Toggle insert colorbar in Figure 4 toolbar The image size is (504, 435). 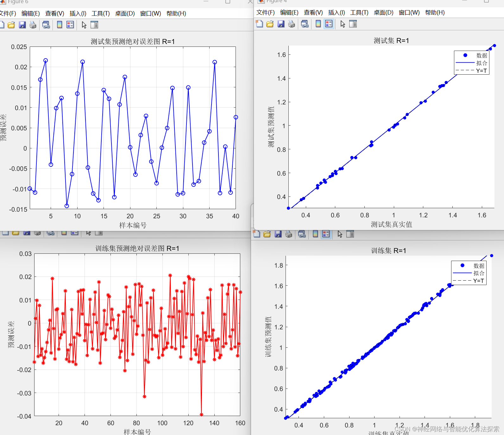318,24
